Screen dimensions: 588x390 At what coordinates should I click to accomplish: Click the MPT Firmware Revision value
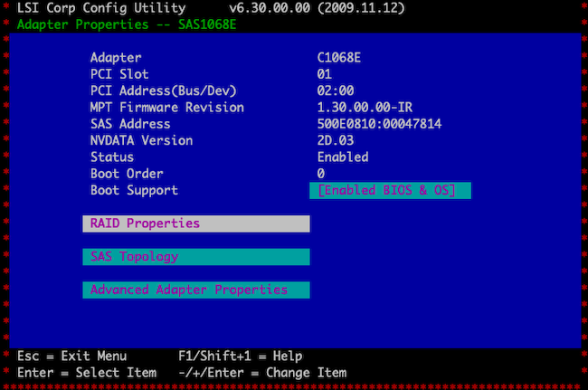coord(365,108)
